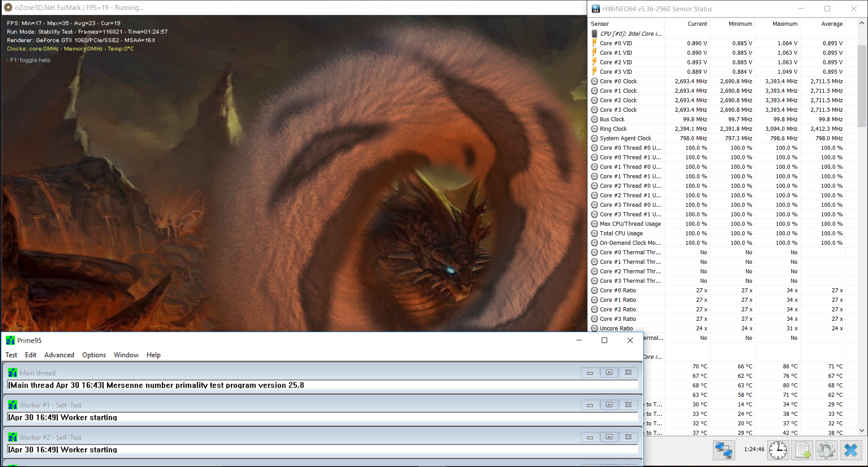The height and width of the screenshot is (467, 868).
Task: Click the 3,094.0 MHz maximum value
Action: [781, 129]
